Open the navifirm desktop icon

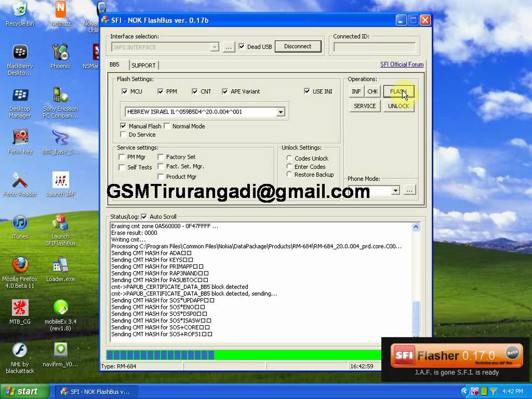[60, 355]
